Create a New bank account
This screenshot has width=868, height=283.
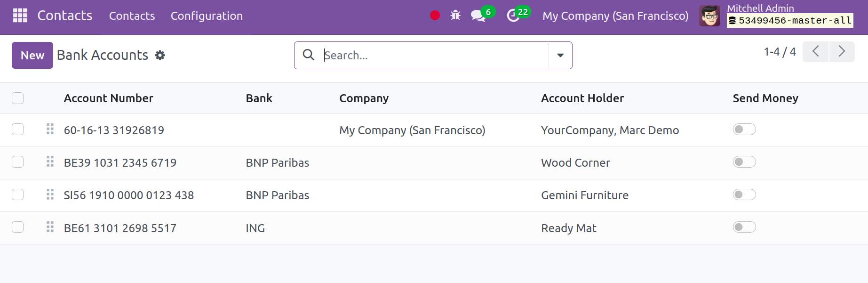[x=32, y=55]
